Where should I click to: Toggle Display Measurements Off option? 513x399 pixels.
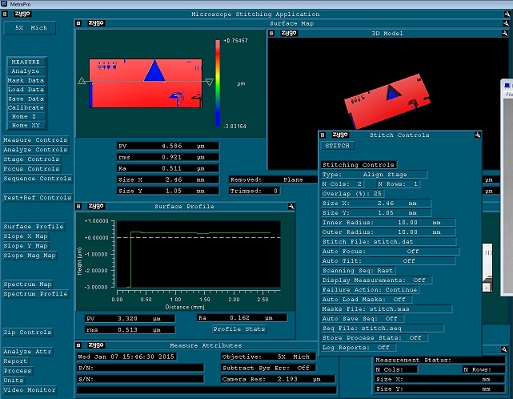pyautogui.click(x=377, y=280)
